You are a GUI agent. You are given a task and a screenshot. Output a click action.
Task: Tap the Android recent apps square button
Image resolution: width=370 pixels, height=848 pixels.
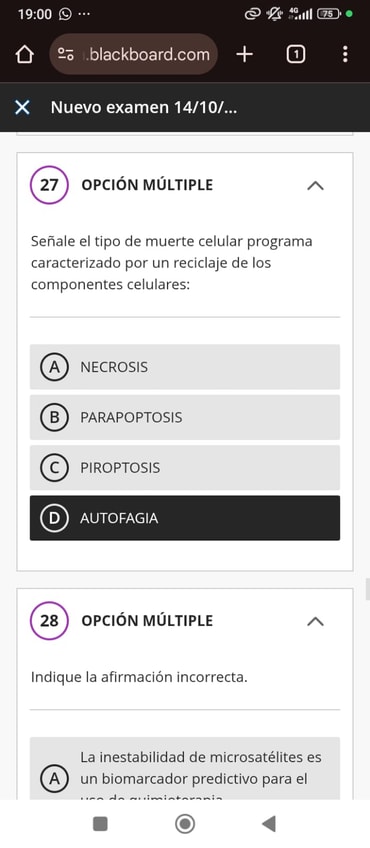[100, 824]
